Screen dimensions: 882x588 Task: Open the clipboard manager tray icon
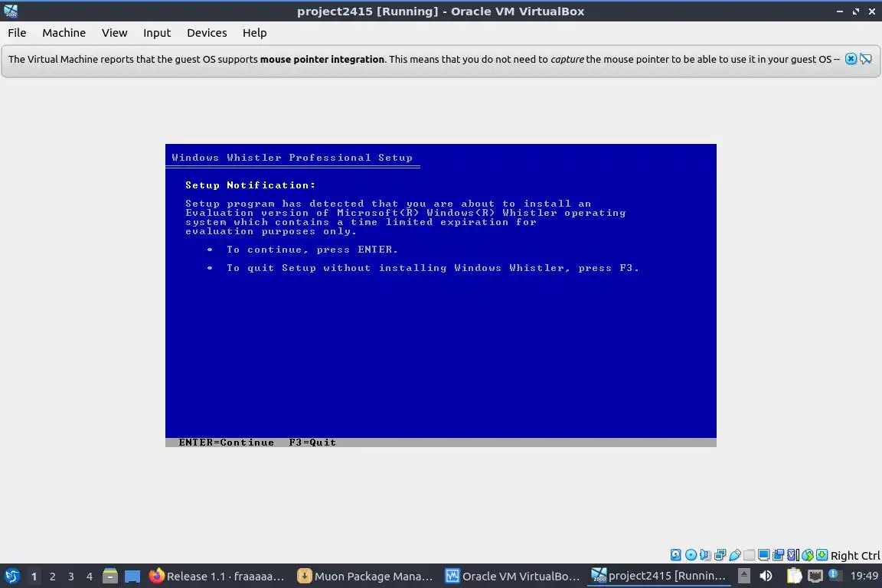794,577
